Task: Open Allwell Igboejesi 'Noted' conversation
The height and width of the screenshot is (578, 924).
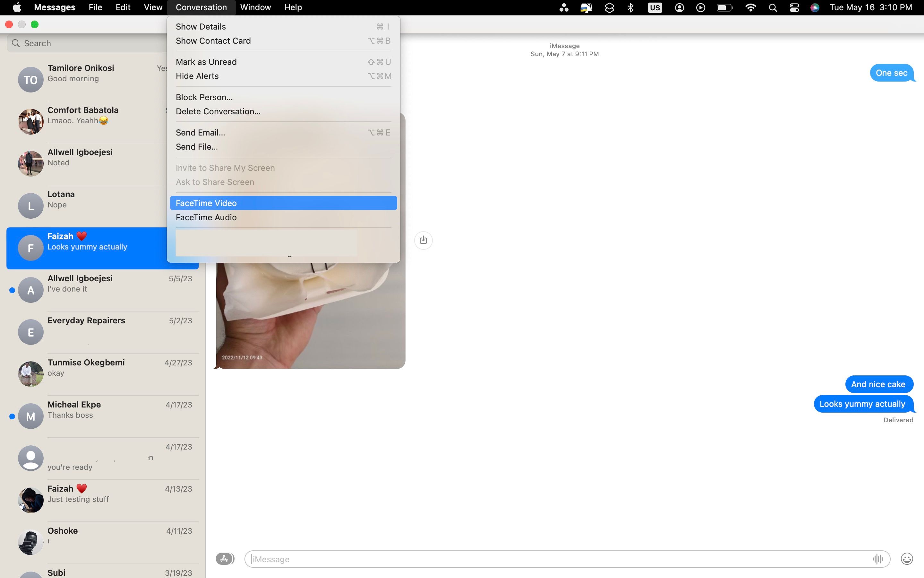Action: point(87,164)
